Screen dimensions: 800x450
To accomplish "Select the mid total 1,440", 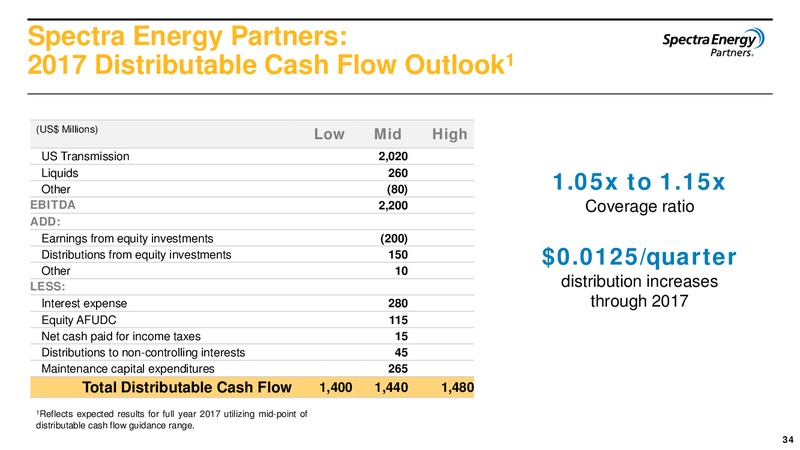I will 391,387.
